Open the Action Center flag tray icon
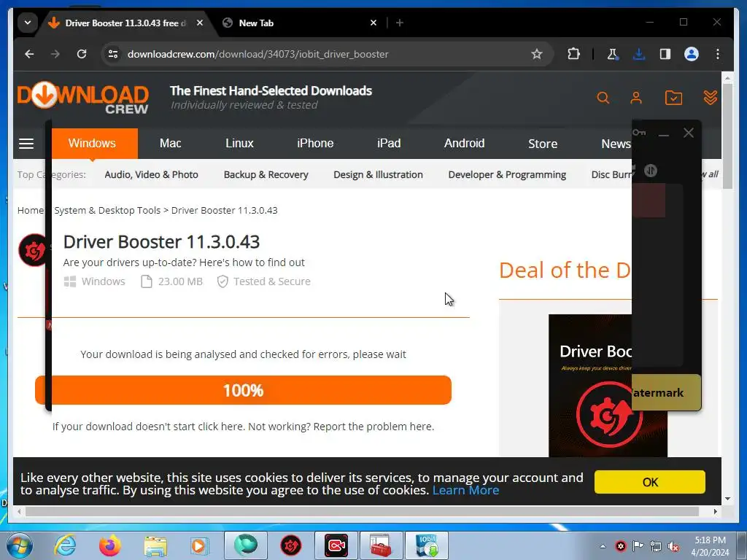The width and height of the screenshot is (747, 560). 638,546
